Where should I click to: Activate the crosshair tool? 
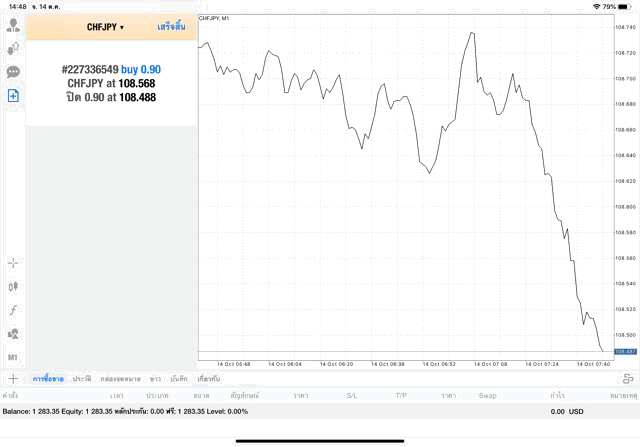[x=13, y=263]
